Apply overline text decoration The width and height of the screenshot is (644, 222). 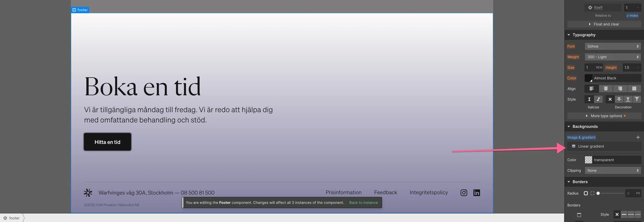(x=637, y=99)
